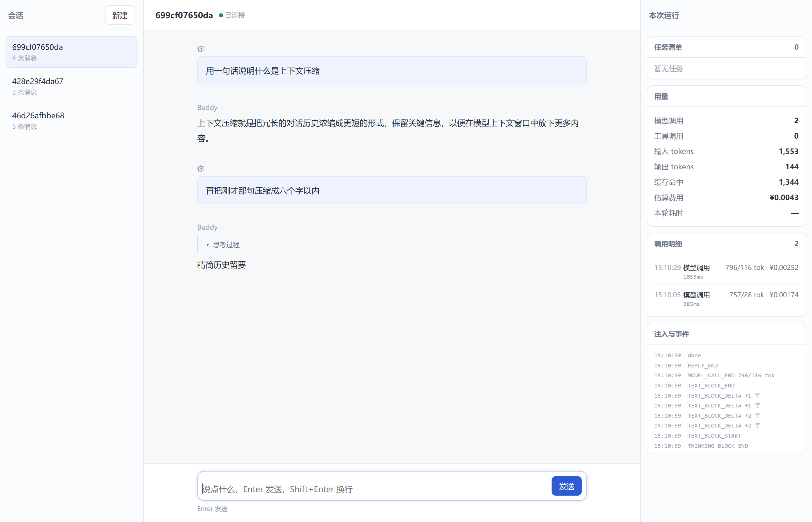
Task: Click the 699cf07650da title in the header
Action: pos(184,15)
